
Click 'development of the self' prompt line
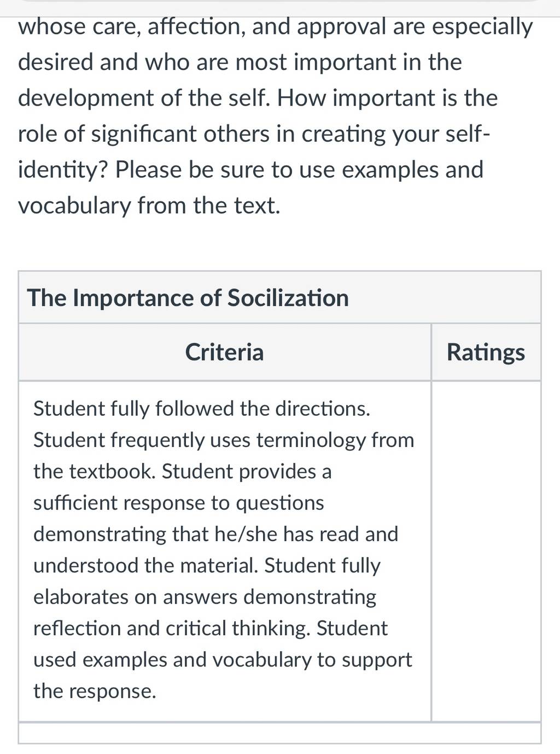pyautogui.click(x=258, y=98)
